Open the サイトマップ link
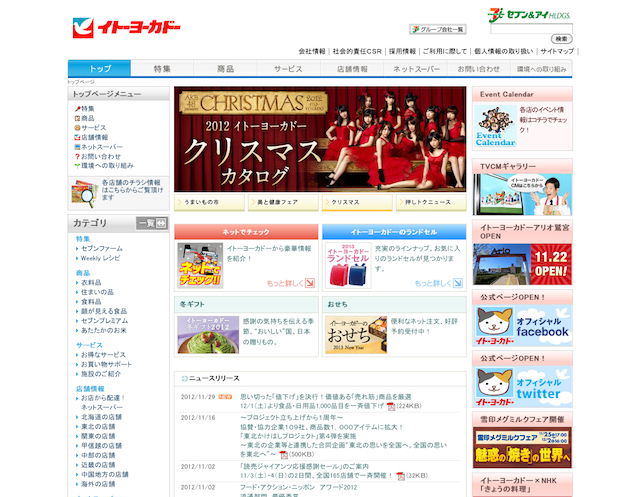Viewport: 640px width, 497px height. click(x=557, y=51)
